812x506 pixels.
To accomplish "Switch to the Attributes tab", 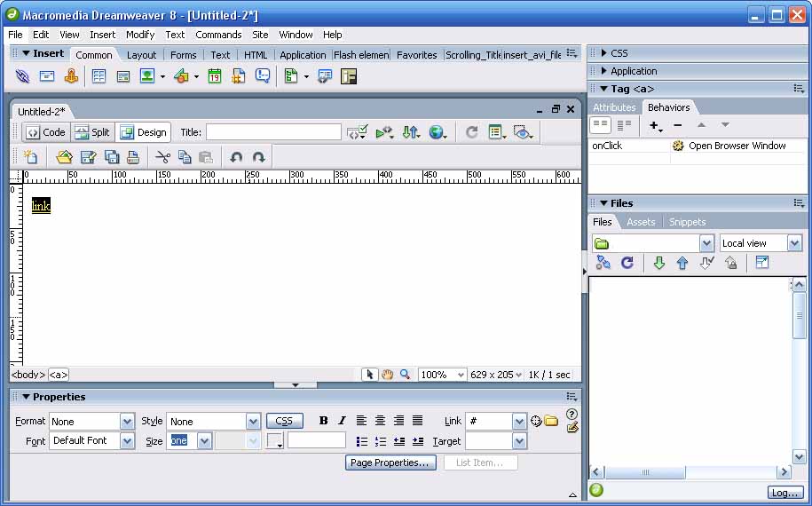I will pos(614,107).
